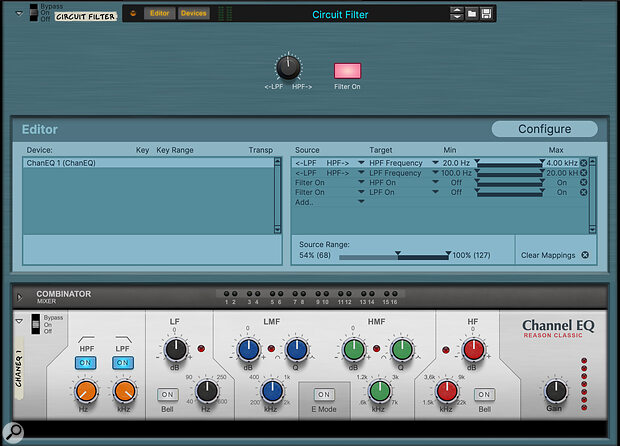Switch to the Editor tab
The image size is (620, 446).
click(x=159, y=13)
